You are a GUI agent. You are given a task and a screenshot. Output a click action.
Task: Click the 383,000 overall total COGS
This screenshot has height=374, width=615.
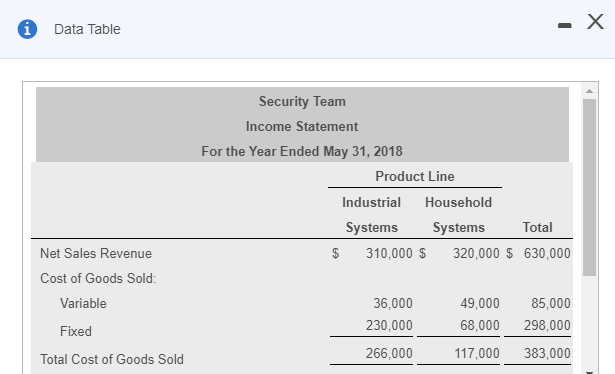click(x=547, y=354)
